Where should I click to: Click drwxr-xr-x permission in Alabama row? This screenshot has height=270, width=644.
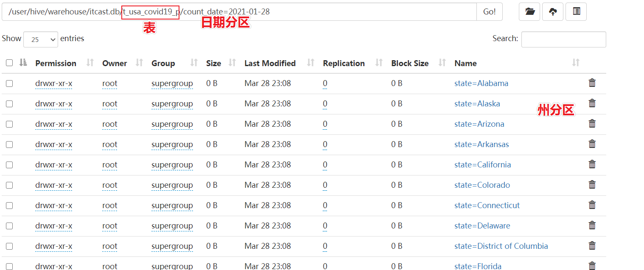click(x=54, y=83)
